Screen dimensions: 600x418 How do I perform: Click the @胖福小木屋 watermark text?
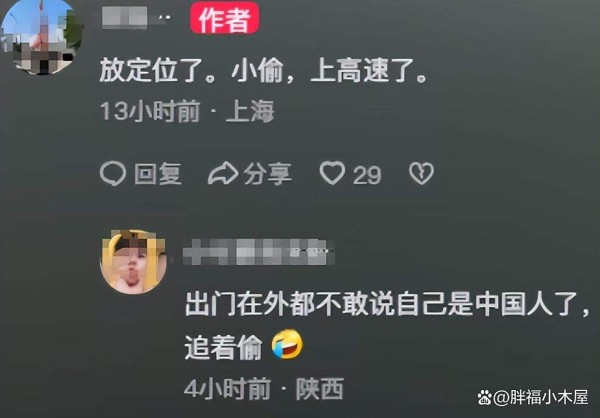[x=541, y=397]
